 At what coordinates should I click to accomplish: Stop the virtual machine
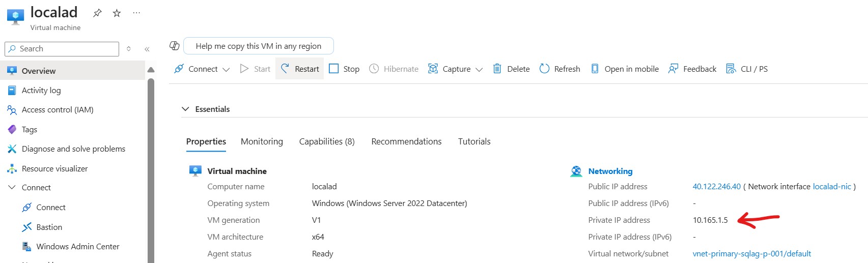344,69
